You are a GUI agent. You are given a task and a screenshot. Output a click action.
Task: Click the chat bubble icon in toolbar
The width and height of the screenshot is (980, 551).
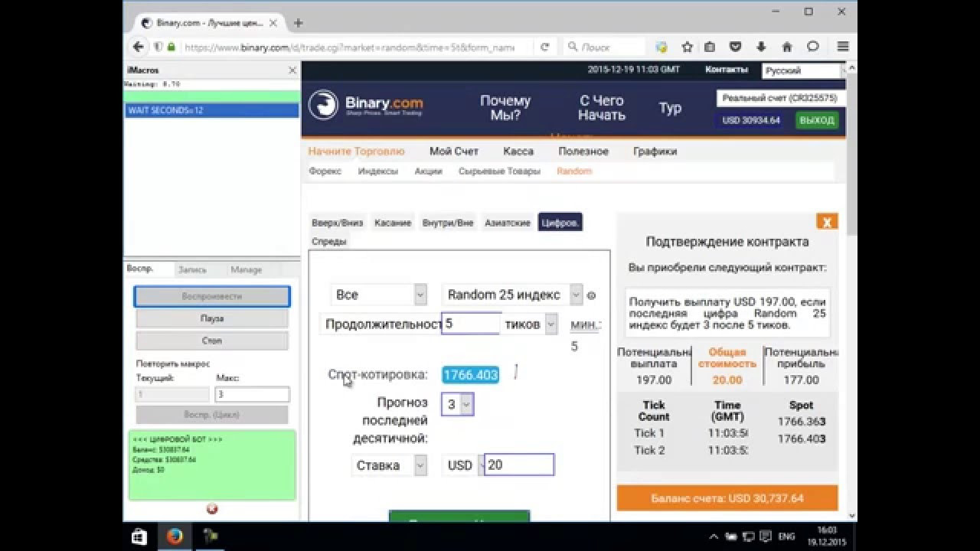coord(813,47)
